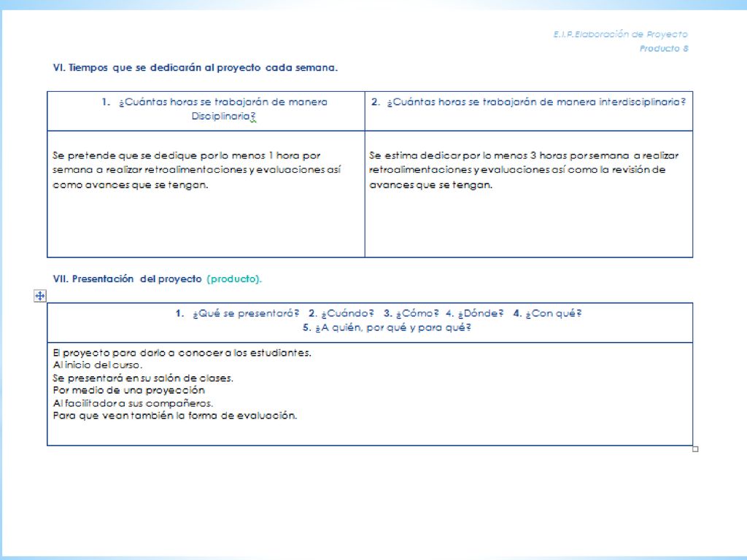This screenshot has height=560, width=747.
Task: Click line 'Se presentará en su salón de clases.'
Action: (143, 378)
